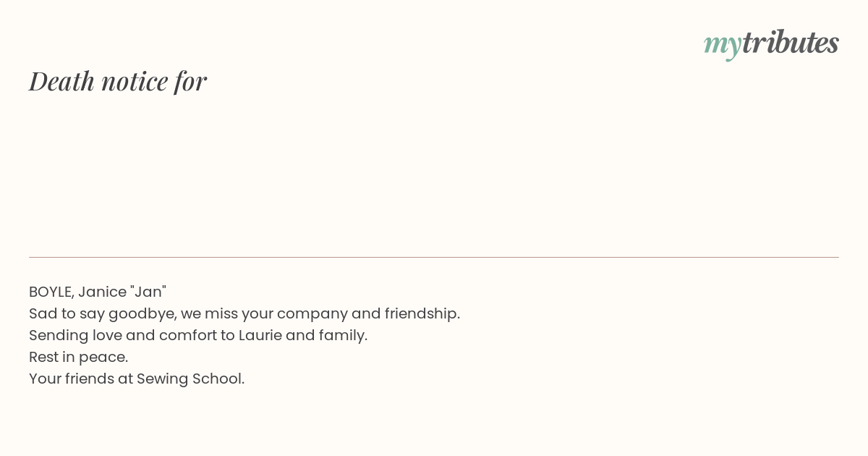
Task: Click the words "Sewing School"
Action: [190, 379]
